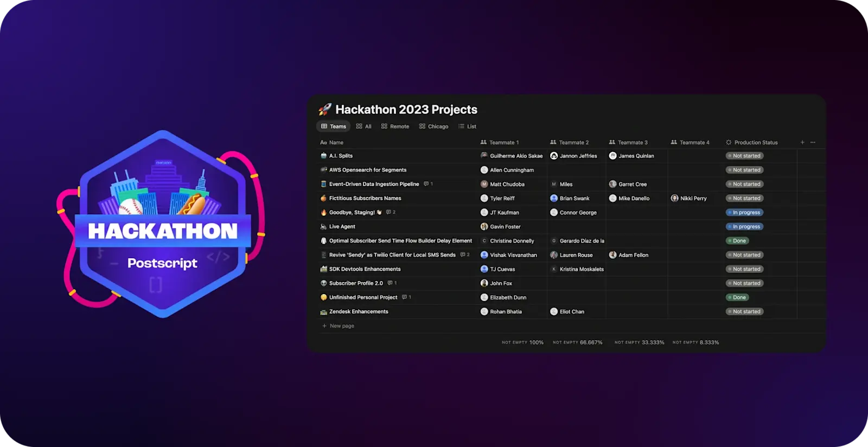Click Vishak Visvanathan avatar icon
Screen dimensions: 868x447
[484, 254]
